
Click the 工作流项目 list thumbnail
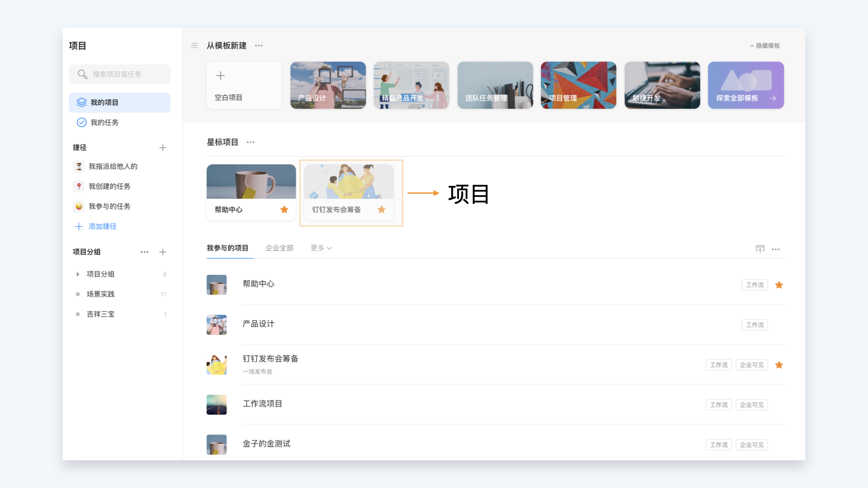point(217,405)
